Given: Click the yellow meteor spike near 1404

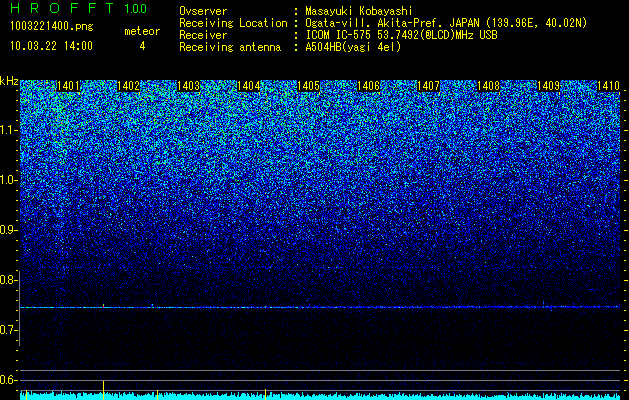Looking at the screenshot, I should point(266,394).
